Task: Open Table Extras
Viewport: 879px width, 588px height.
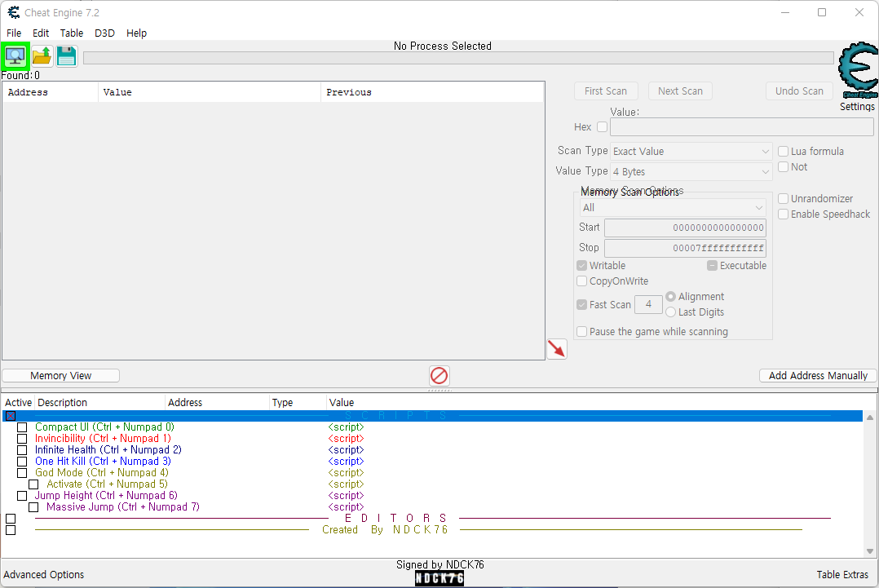Action: click(842, 575)
